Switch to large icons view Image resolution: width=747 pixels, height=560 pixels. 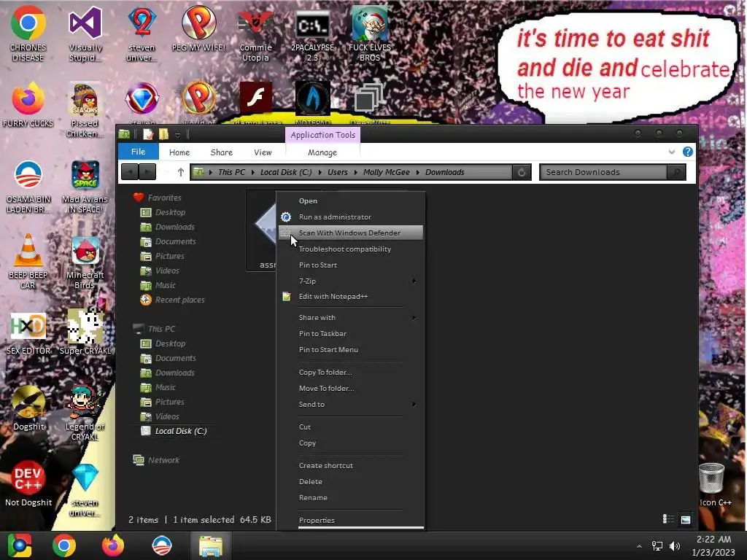(685, 519)
